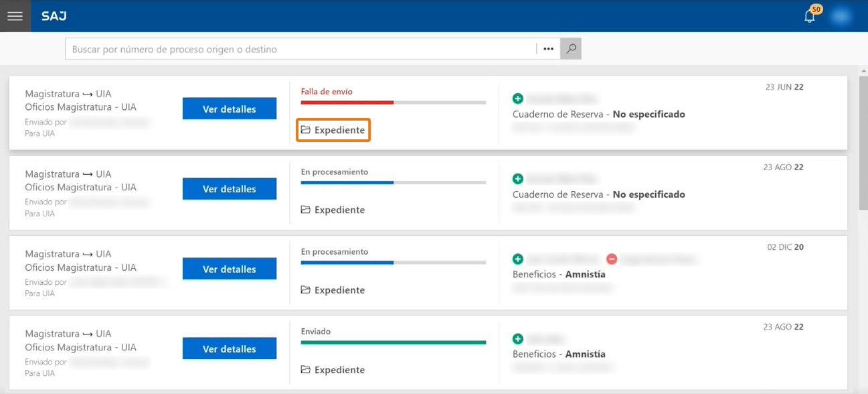The height and width of the screenshot is (394, 868).
Task: Click folder icon on the Enviado card
Action: coord(306,370)
